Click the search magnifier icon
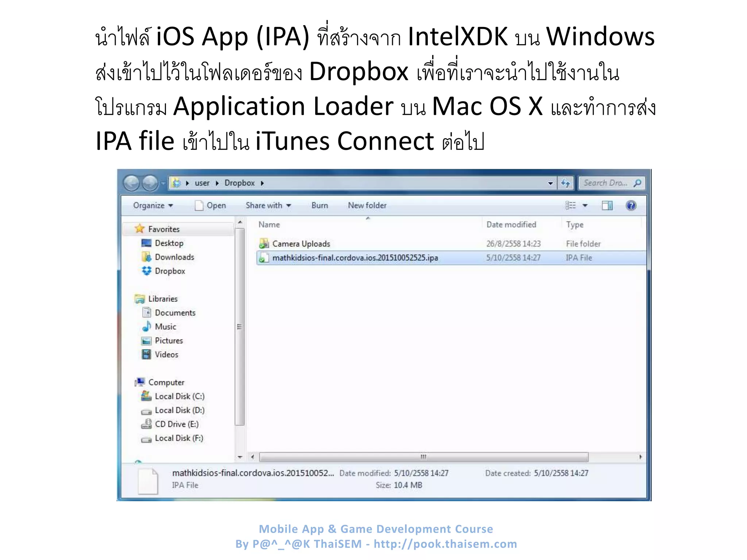 [637, 183]
